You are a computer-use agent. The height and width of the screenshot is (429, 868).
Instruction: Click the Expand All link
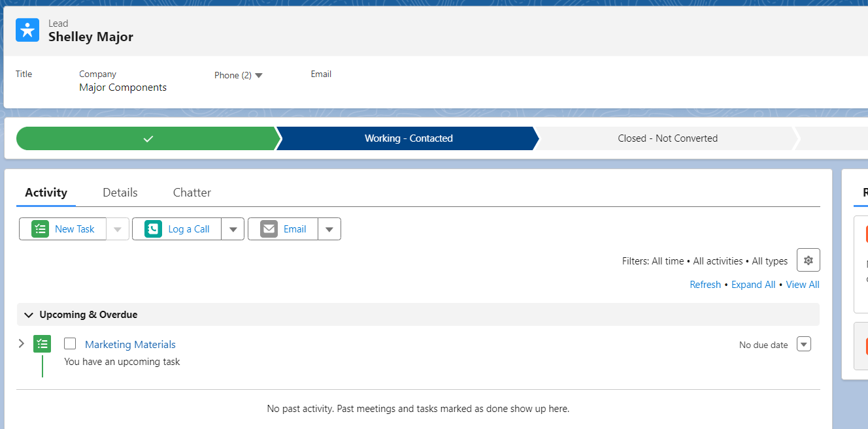tap(753, 285)
